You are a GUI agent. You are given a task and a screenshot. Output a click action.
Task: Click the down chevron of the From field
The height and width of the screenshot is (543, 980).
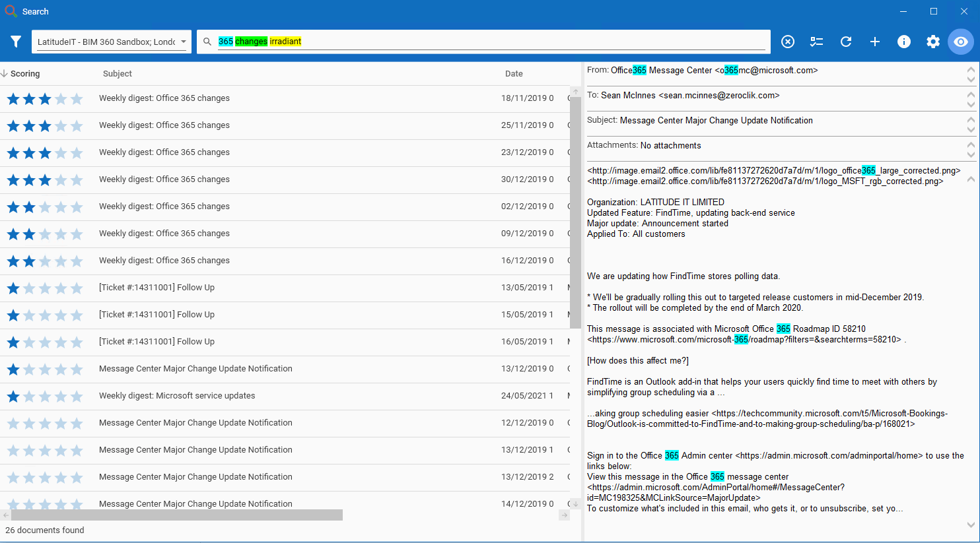point(971,79)
